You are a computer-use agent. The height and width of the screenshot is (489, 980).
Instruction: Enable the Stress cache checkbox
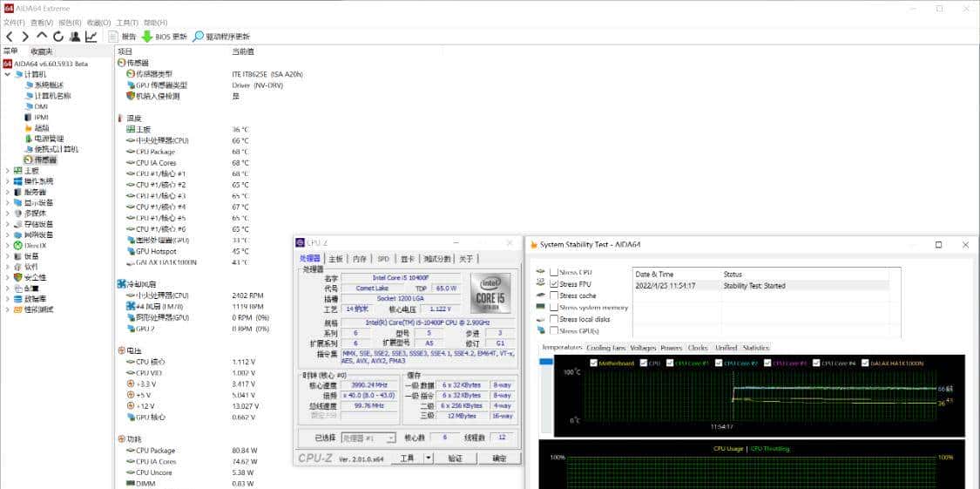tap(554, 295)
